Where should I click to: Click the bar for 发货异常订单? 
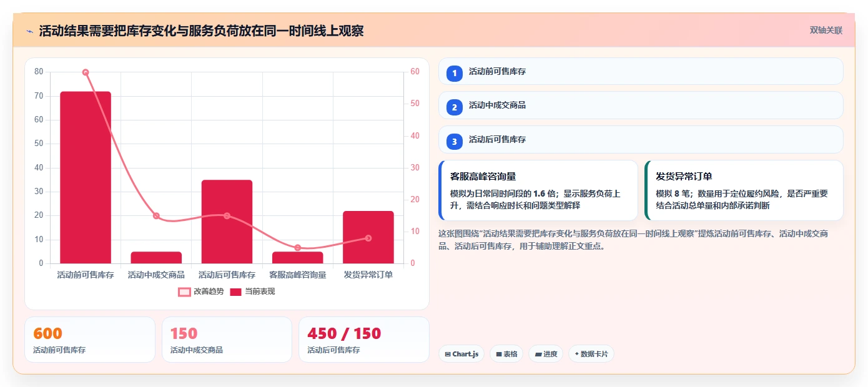[368, 237]
